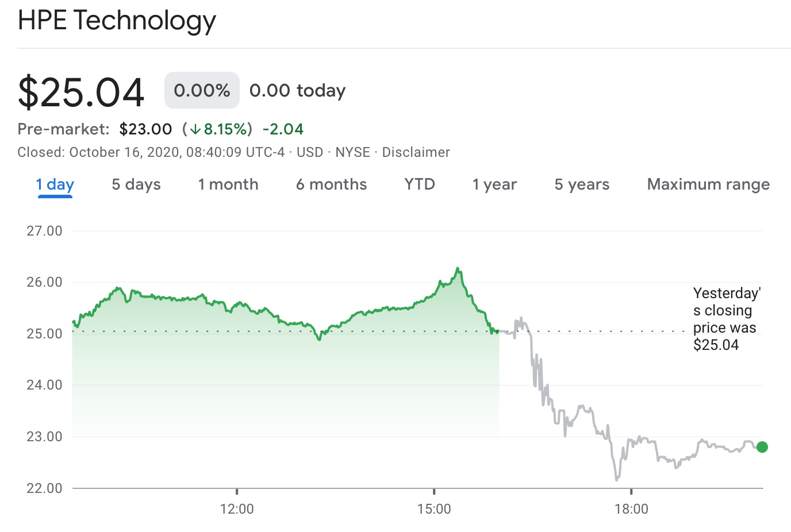Open the Disclaimer link

tap(416, 152)
